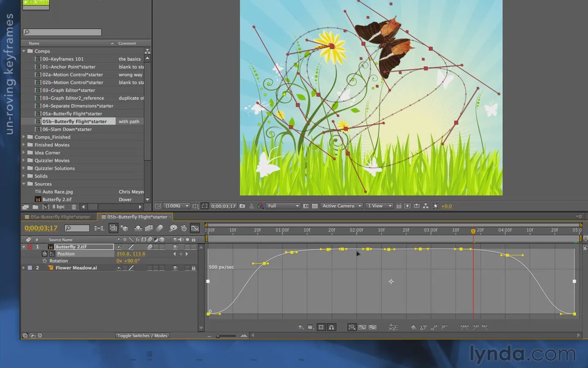Open Composition Mini-Flowchart icon
The image size is (588, 368).
99,228
